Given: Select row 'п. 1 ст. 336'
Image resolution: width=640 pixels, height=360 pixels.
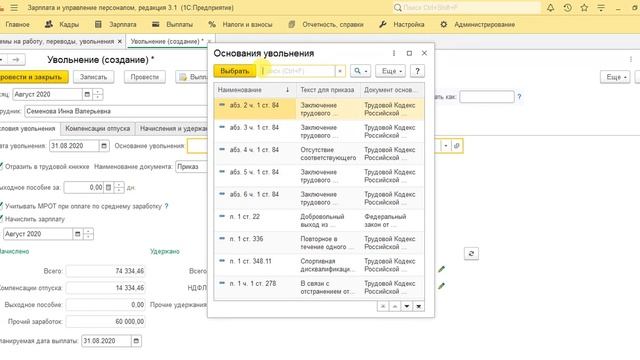Looking at the screenshot, I should pyautogui.click(x=319, y=242).
